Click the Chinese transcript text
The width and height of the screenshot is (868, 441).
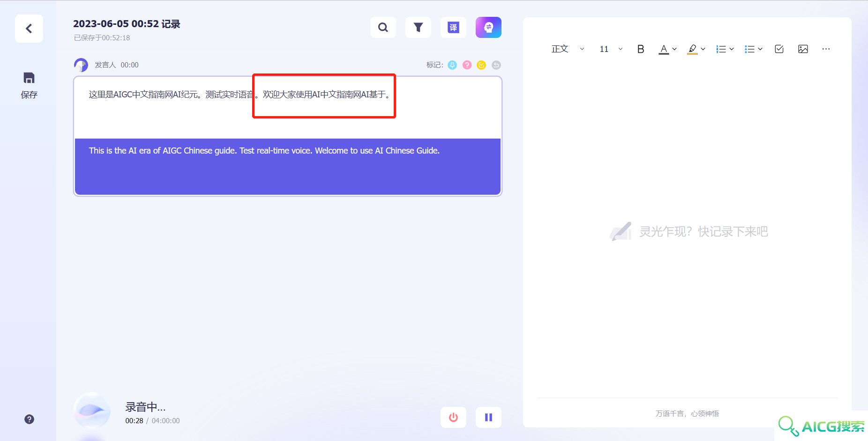(240, 95)
